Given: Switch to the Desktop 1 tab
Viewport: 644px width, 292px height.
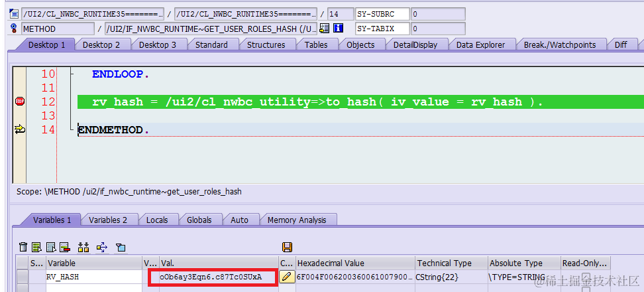Looking at the screenshot, I should pyautogui.click(x=46, y=45).
